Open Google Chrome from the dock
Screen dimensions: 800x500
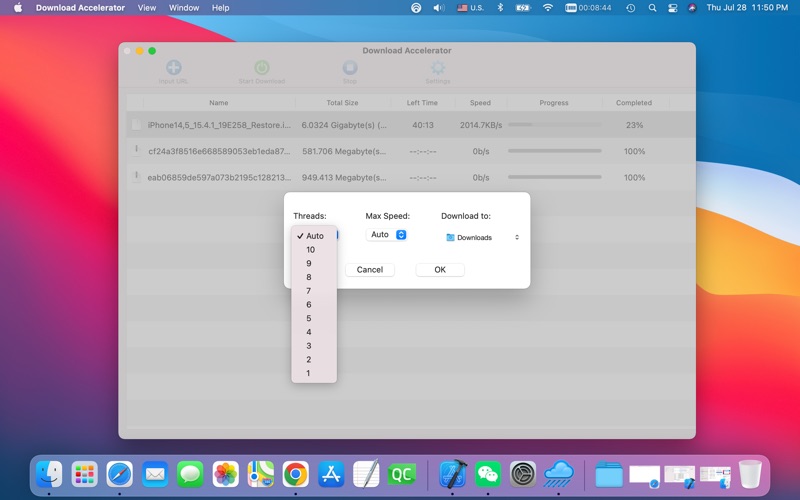[296, 474]
